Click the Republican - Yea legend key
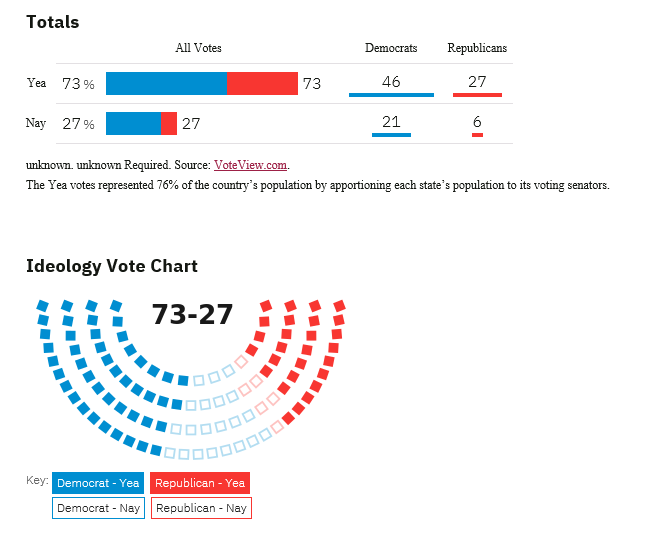This screenshot has width=648, height=543. pos(200,483)
